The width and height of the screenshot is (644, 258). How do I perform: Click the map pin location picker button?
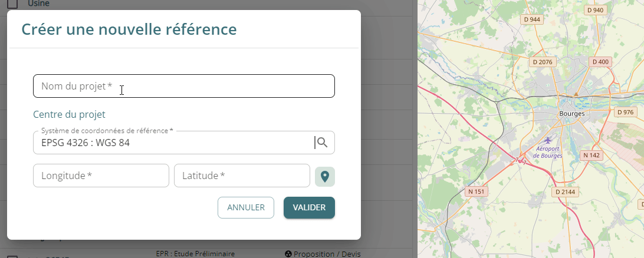pos(325,176)
